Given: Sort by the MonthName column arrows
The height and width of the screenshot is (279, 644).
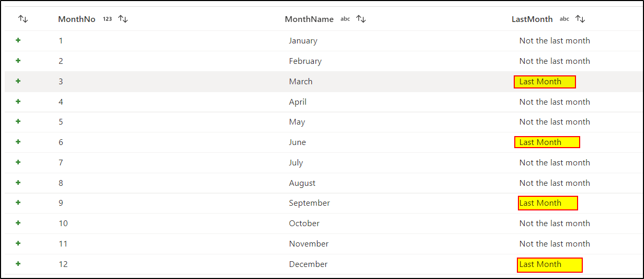Looking at the screenshot, I should pyautogui.click(x=361, y=19).
